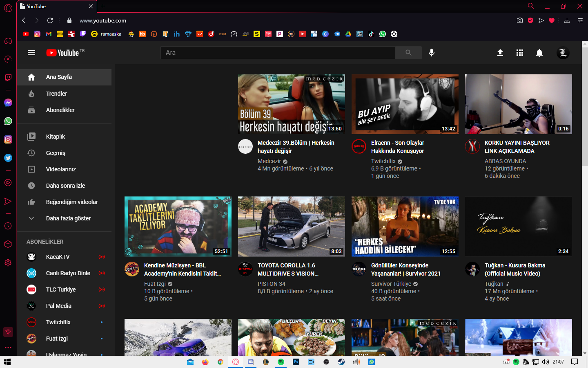Open Geçmiş in the sidebar

(64, 153)
